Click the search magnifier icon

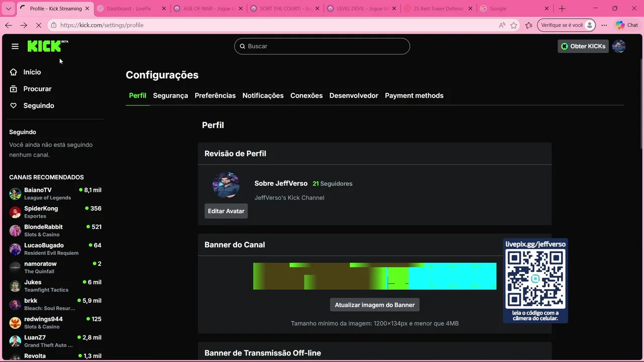242,46
